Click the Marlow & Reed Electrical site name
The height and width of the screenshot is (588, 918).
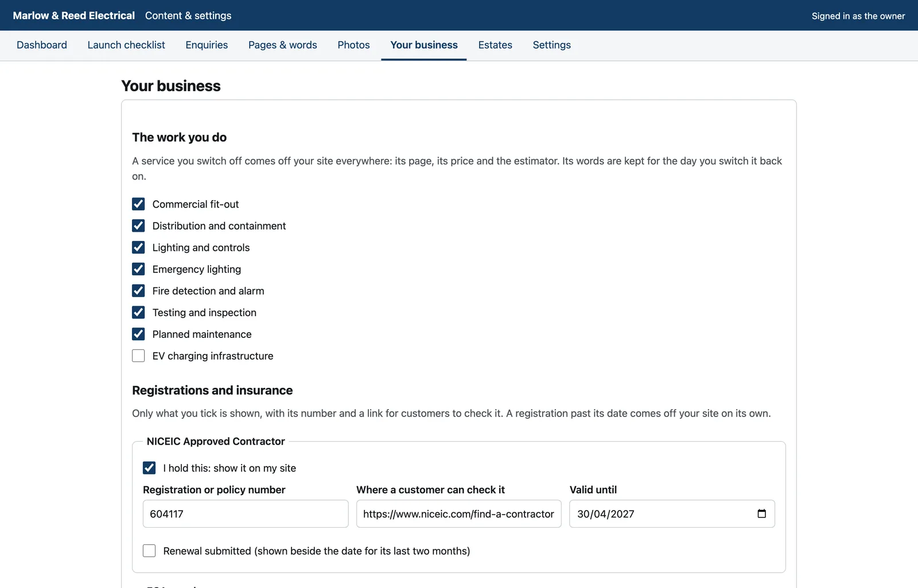coord(74,15)
